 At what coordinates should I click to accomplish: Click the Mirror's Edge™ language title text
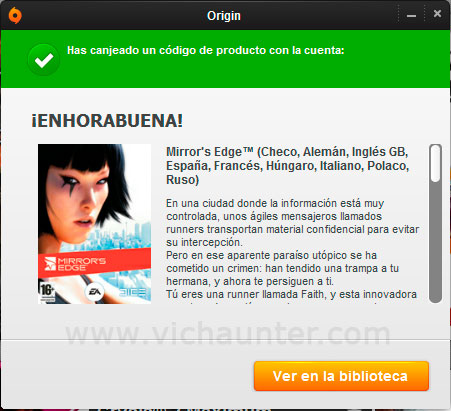click(x=288, y=166)
